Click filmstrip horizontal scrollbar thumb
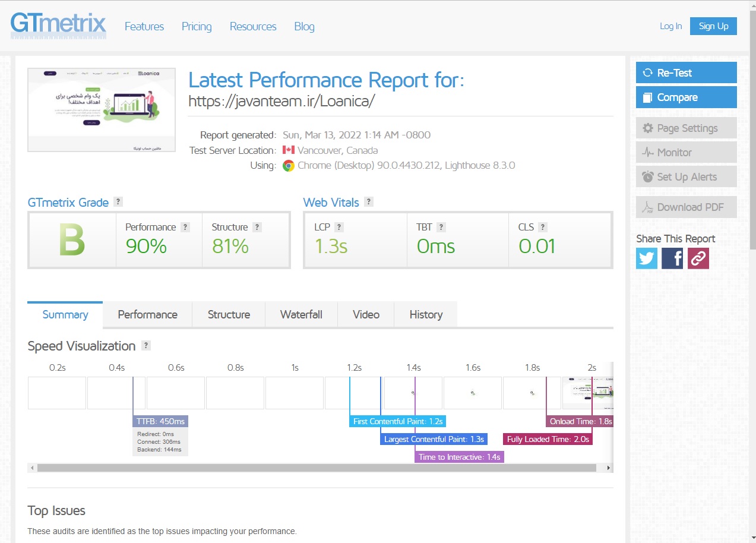756x543 pixels. click(x=317, y=468)
